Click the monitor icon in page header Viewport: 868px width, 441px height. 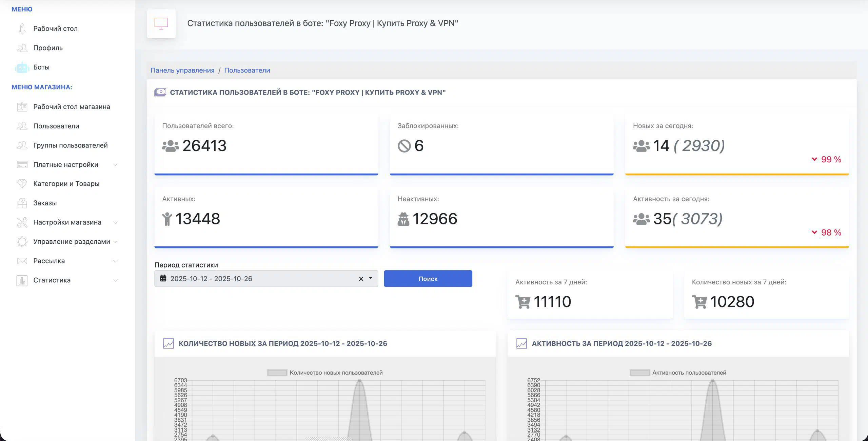(161, 23)
